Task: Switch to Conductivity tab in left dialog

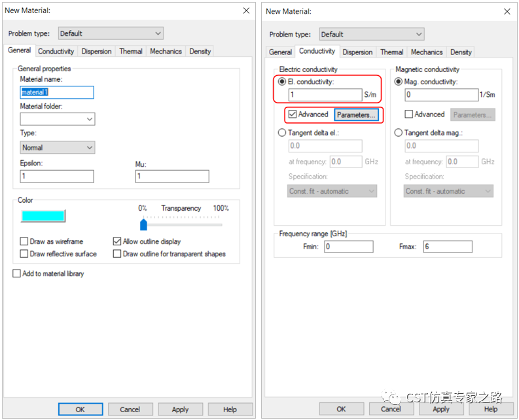Action: pyautogui.click(x=56, y=51)
